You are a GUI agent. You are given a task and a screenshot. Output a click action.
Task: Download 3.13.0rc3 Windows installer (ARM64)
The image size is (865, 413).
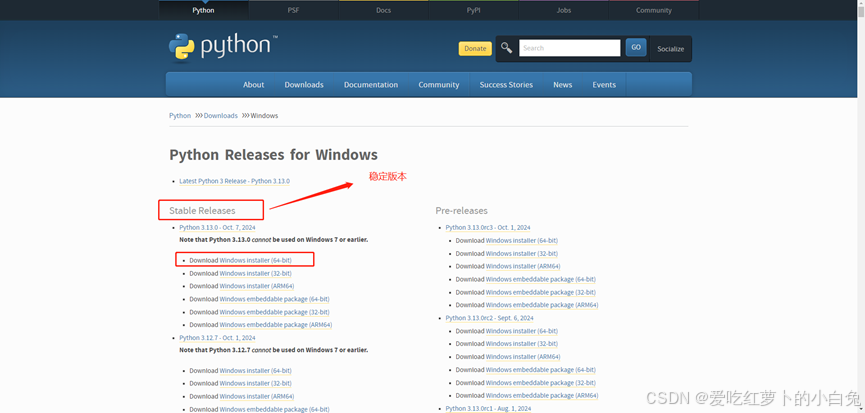tap(523, 266)
